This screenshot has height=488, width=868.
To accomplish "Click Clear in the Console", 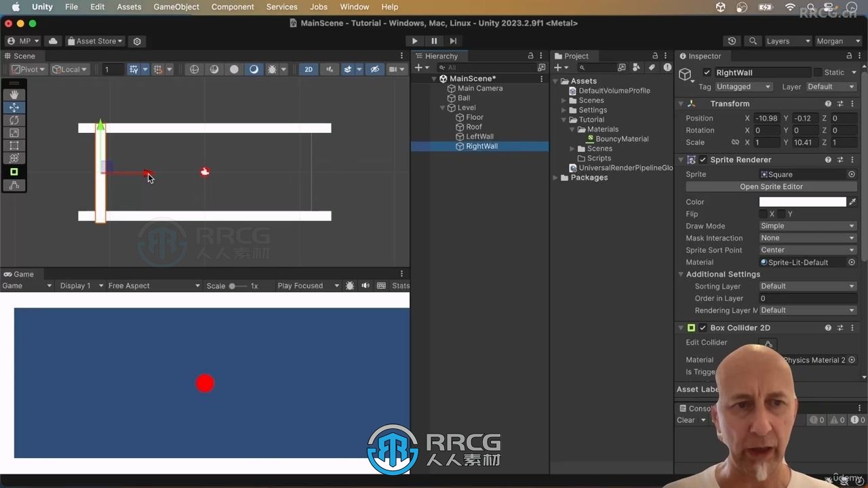I will 686,420.
